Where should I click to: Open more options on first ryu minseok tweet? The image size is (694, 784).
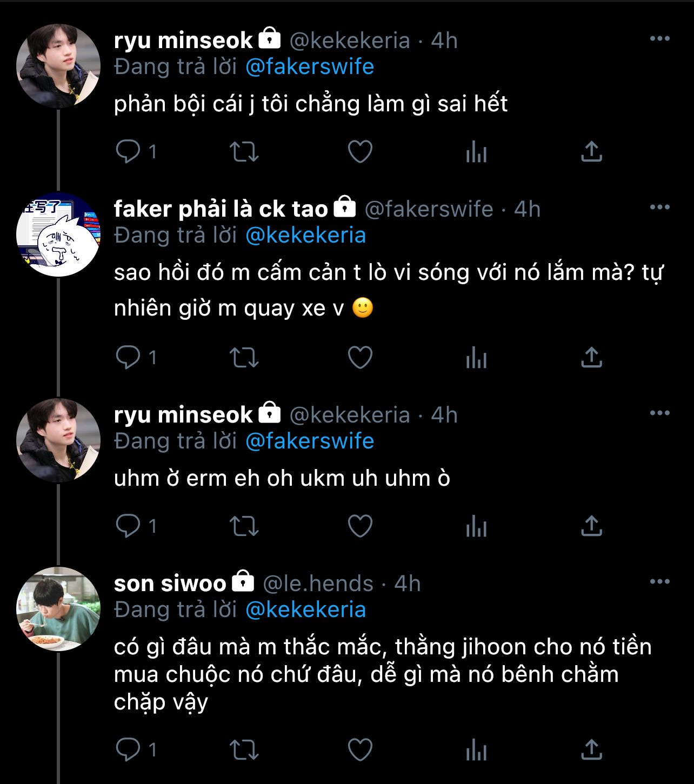(659, 39)
